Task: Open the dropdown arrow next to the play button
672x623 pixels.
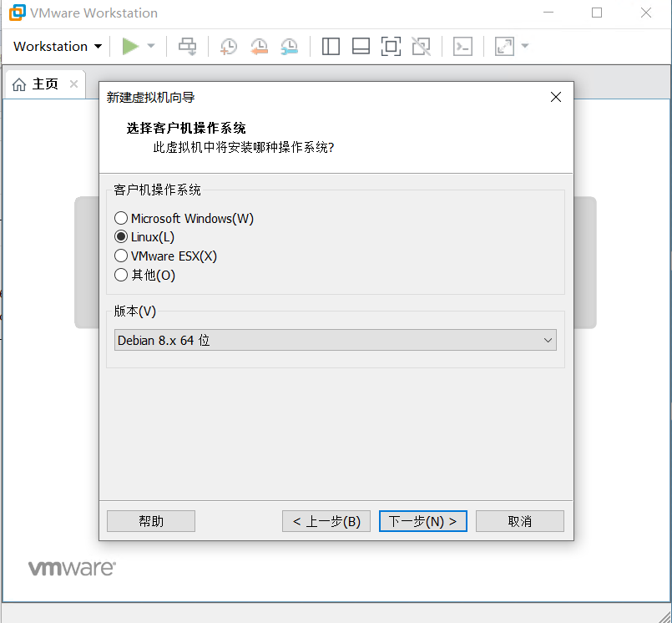Action: pyautogui.click(x=151, y=46)
